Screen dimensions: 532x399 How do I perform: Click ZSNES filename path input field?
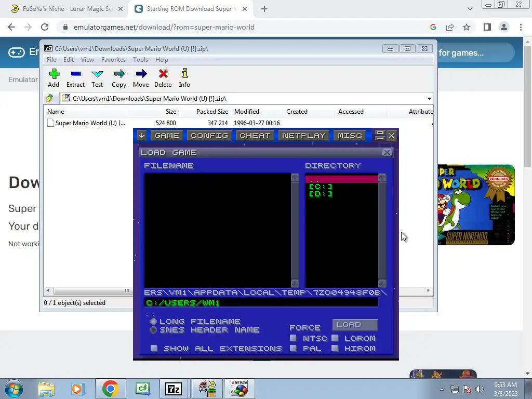[261, 303]
